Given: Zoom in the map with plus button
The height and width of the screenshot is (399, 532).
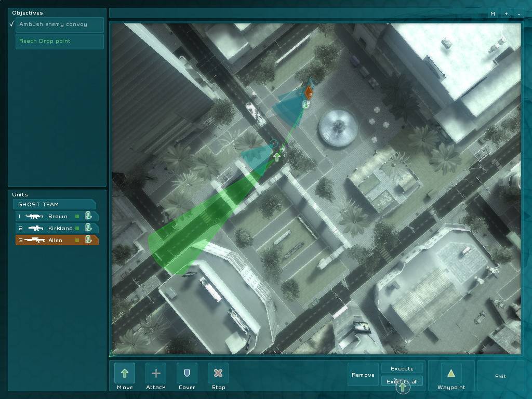Looking at the screenshot, I should coord(506,14).
